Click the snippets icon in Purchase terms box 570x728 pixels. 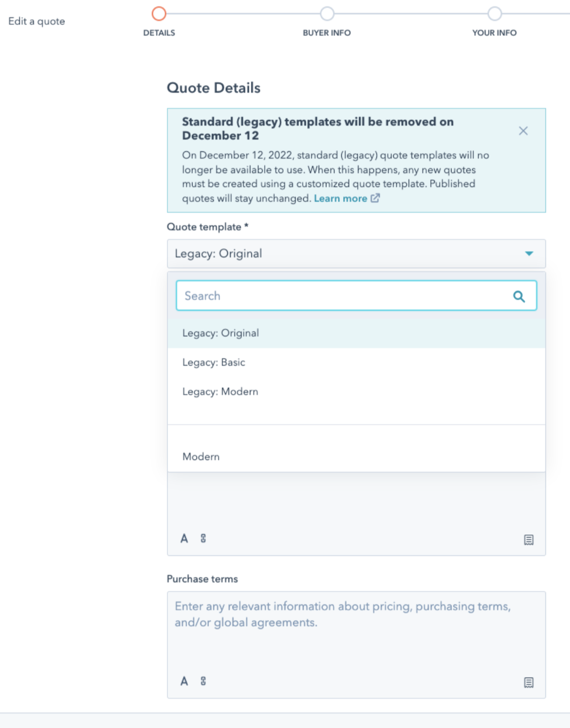point(529,682)
